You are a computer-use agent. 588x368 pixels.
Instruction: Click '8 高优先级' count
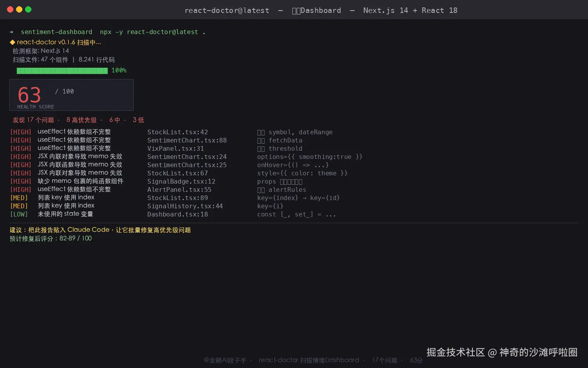pos(82,120)
